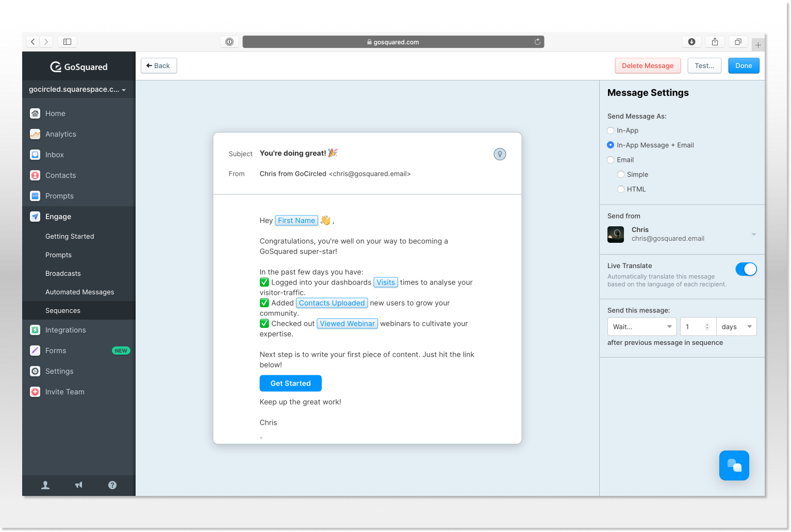The image size is (791, 532).
Task: Click the megaphone icon at sidebar bottom
Action: pyautogui.click(x=78, y=485)
